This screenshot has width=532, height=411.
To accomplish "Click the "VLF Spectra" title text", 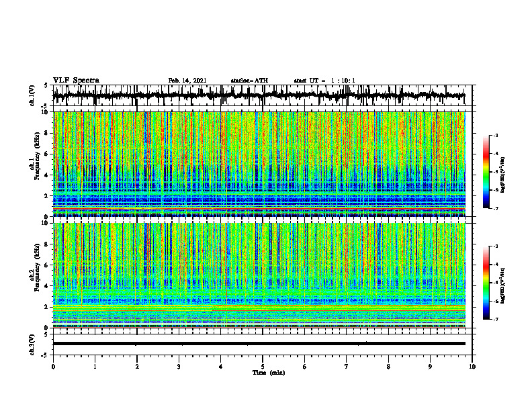I will (x=76, y=81).
